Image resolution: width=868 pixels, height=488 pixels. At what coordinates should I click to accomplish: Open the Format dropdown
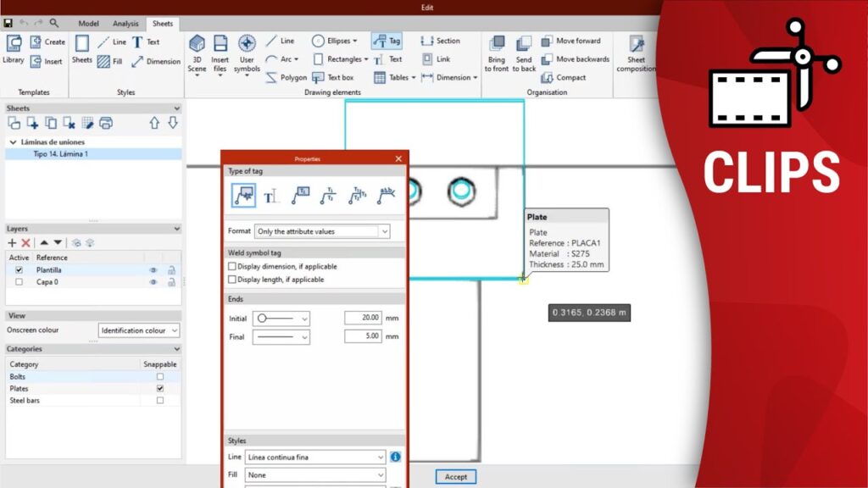(322, 231)
